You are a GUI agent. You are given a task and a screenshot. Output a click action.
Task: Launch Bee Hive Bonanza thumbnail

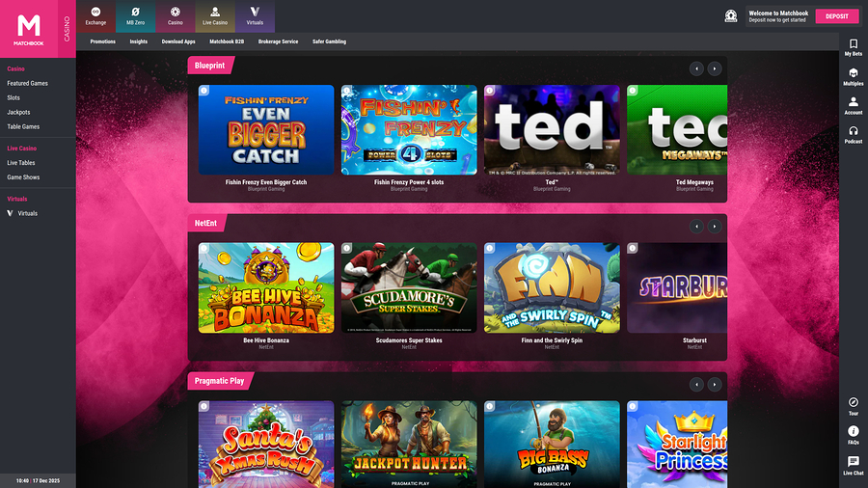[x=266, y=287]
